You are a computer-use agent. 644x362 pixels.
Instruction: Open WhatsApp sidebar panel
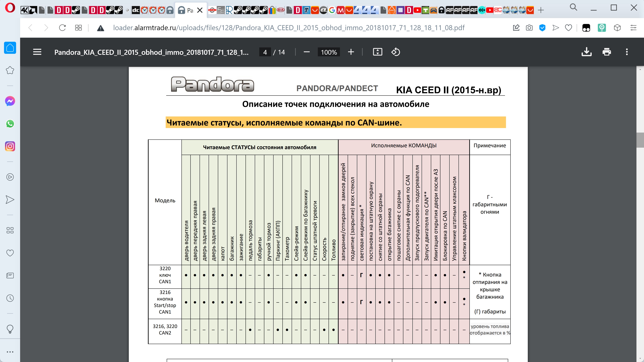tap(10, 124)
